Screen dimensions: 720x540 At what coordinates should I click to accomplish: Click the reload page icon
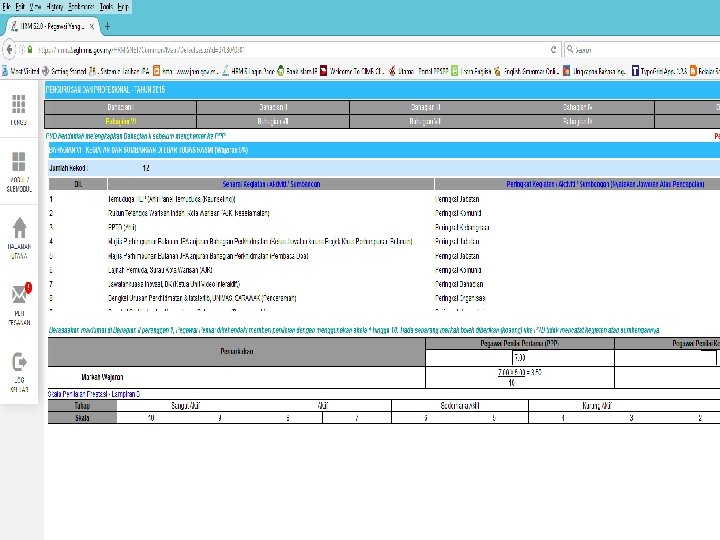[553, 50]
